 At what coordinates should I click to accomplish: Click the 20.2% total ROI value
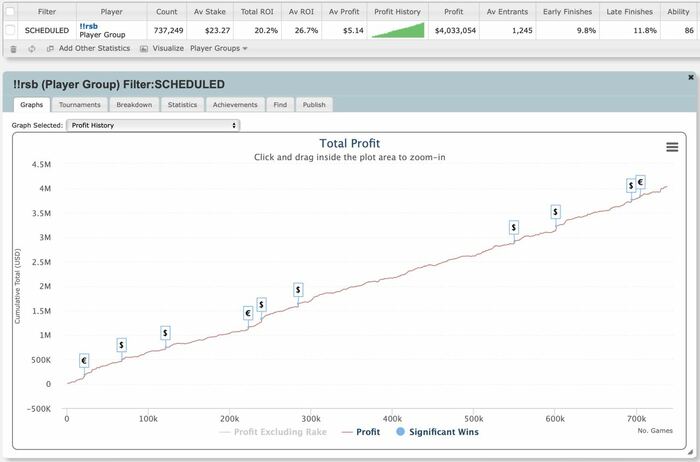[266, 30]
